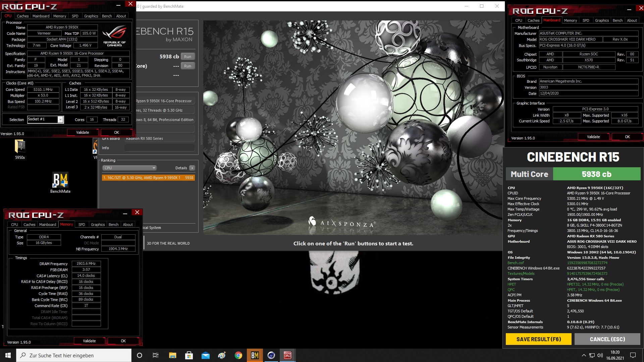Viewport: 644px width, 362px height.
Task: Click the ROG Republic of Gamers logo
Action: (x=114, y=36)
